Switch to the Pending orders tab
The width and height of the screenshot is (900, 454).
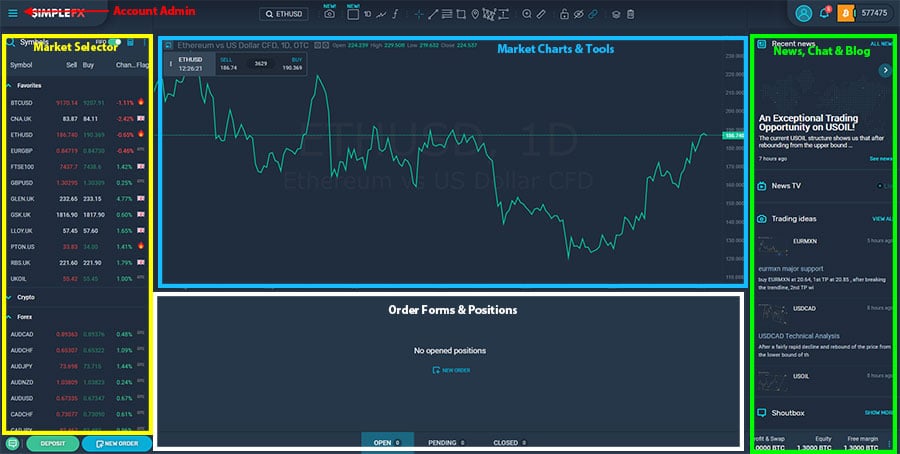[x=445, y=442]
